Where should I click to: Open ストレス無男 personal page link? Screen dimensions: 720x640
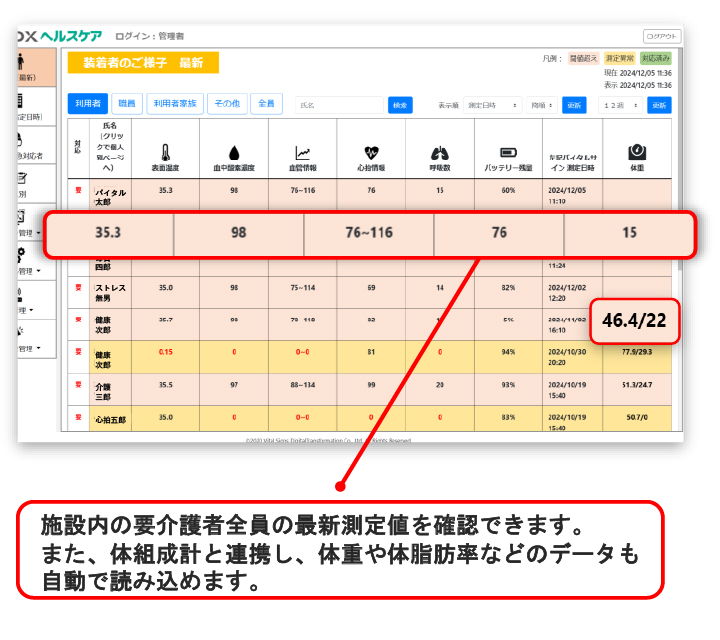109,291
